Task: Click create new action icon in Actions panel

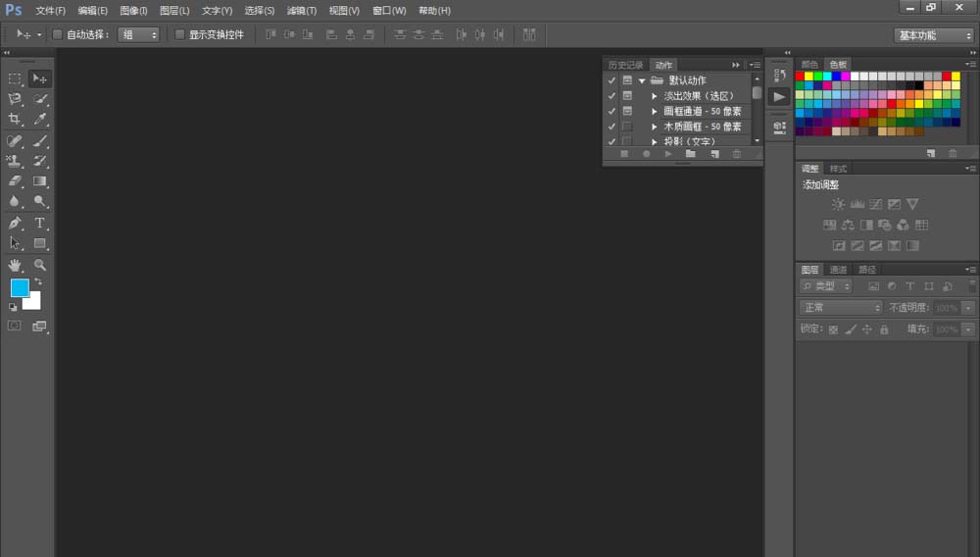Action: (x=714, y=154)
